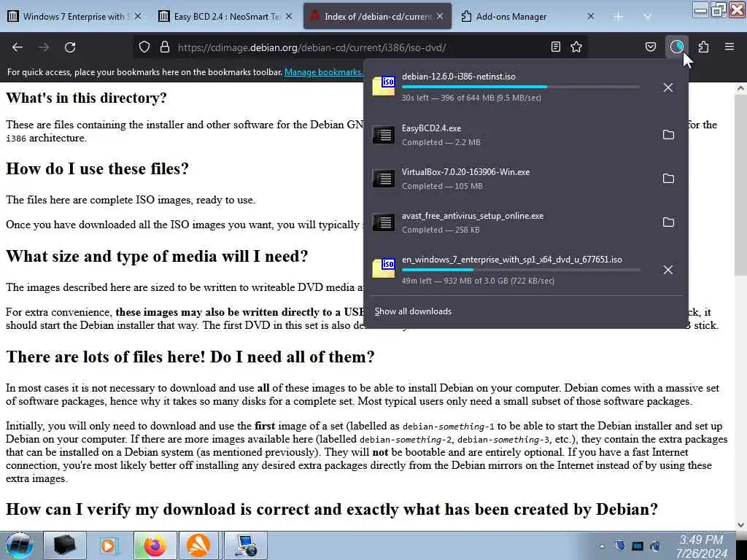Click the debian netinst ISO file icon

click(x=384, y=86)
